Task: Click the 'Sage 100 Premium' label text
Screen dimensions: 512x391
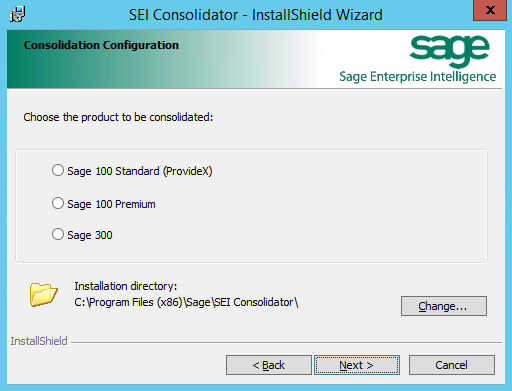Action: (x=111, y=204)
